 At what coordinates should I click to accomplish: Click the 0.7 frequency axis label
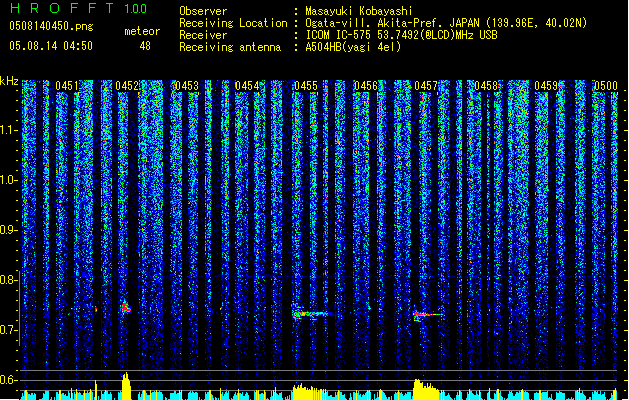coord(8,330)
